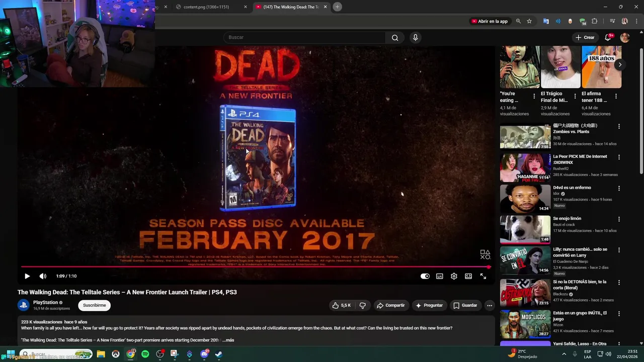Image resolution: width=644 pixels, height=362 pixels.
Task: Open File Explorer from the taskbar
Action: (101, 354)
